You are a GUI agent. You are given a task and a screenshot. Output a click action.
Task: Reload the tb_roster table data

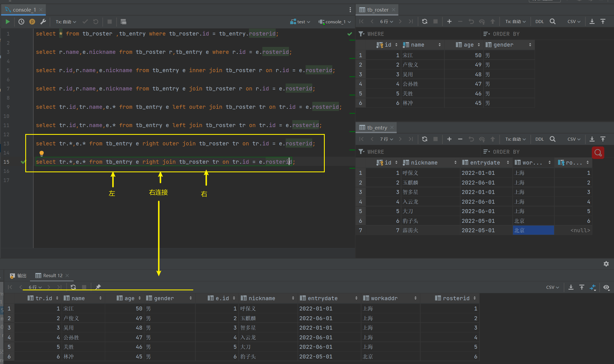coord(424,22)
